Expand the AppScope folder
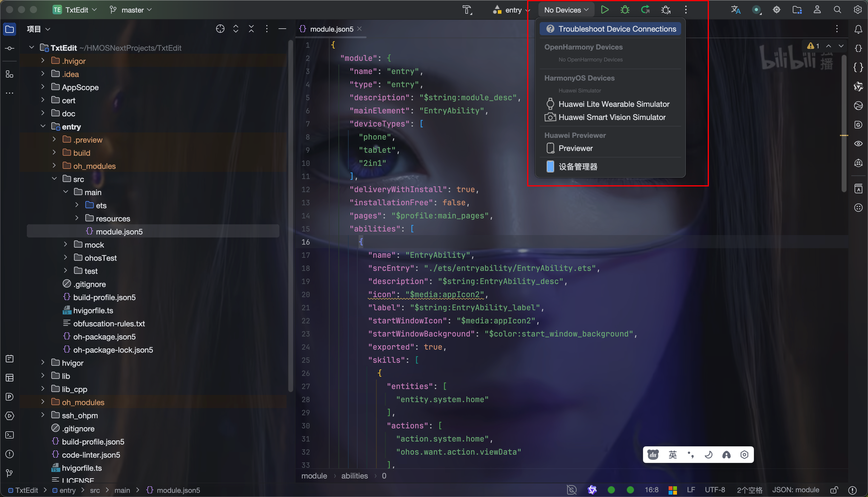The image size is (868, 497). coord(43,87)
